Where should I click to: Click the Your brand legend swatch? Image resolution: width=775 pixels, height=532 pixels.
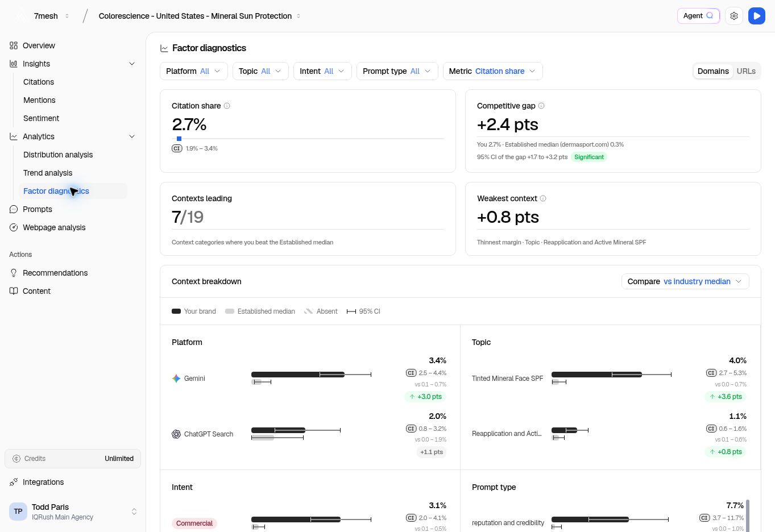176,311
